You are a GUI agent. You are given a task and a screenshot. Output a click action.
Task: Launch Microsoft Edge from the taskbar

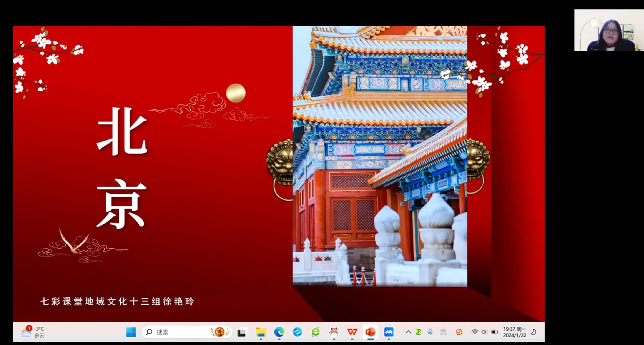click(279, 332)
